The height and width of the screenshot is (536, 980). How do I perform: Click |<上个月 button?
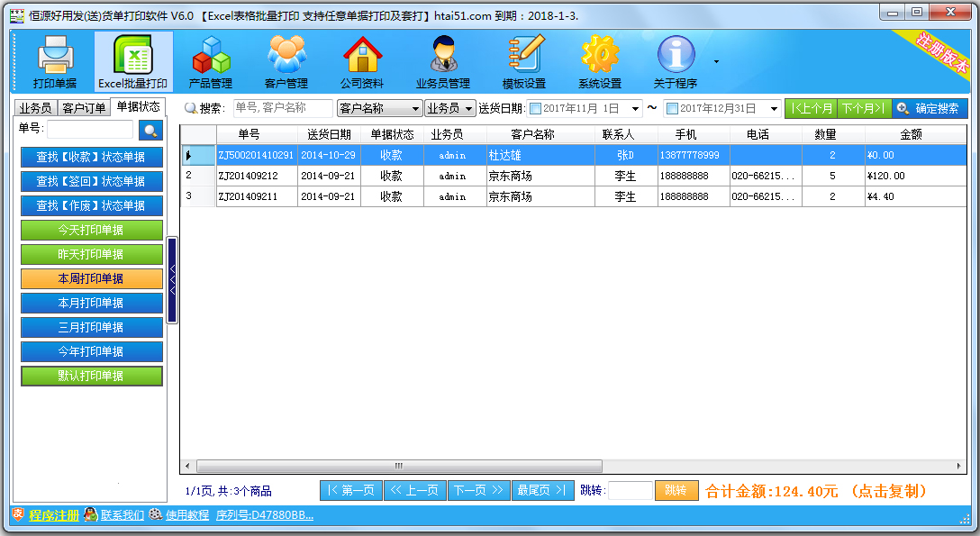tap(812, 108)
